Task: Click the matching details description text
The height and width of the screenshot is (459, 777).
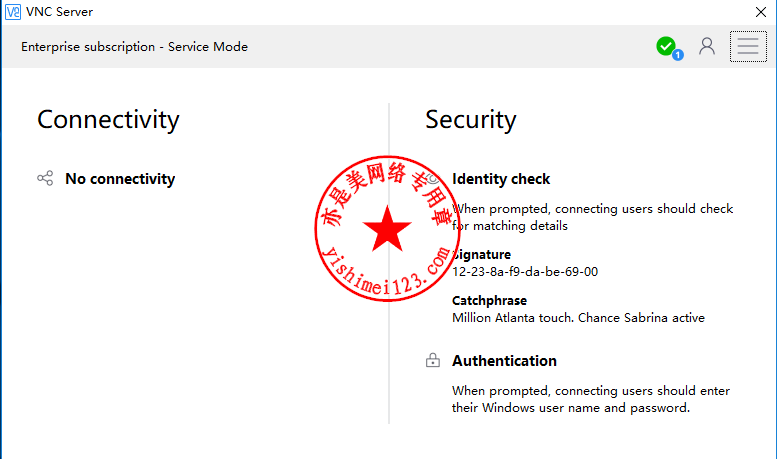Action: coord(592,217)
